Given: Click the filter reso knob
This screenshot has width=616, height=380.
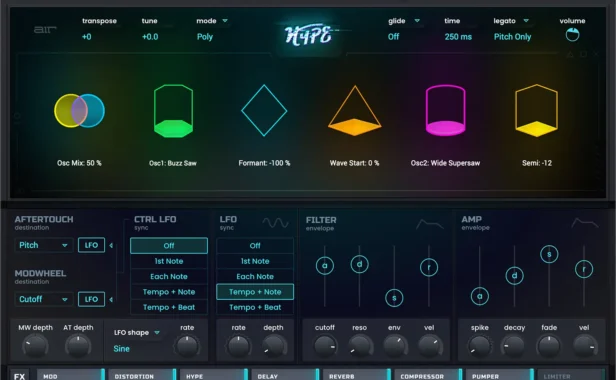Looking at the screenshot, I should click(359, 346).
